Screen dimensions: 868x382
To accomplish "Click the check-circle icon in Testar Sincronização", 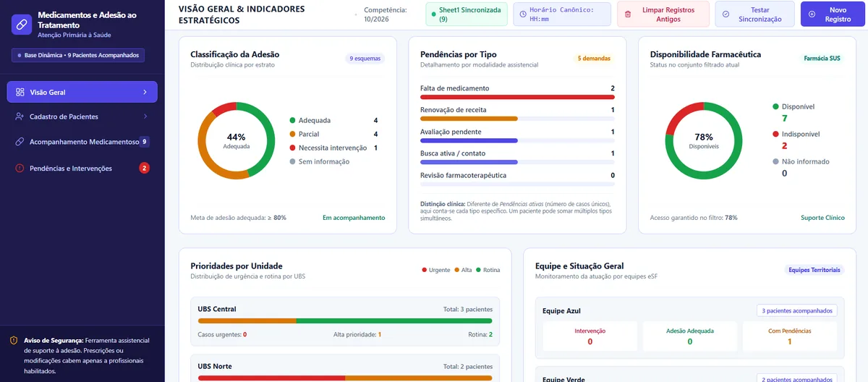I will 726,14.
